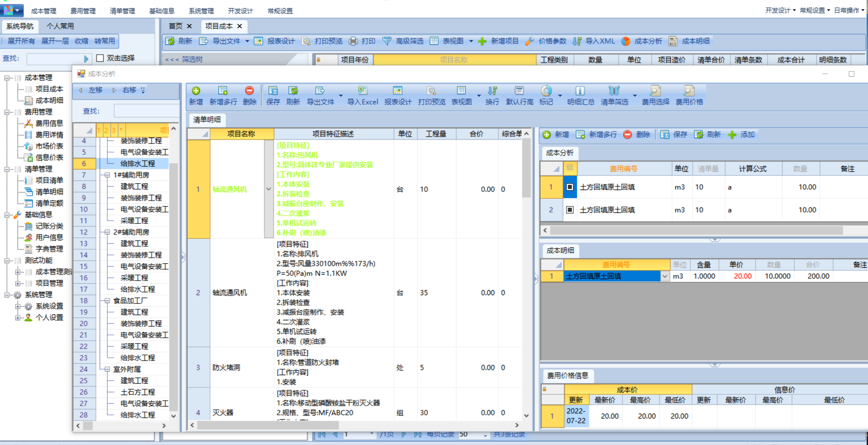Toggle group checkbox in 成本分析 row 2
This screenshot has width=868, height=445.
tap(570, 210)
